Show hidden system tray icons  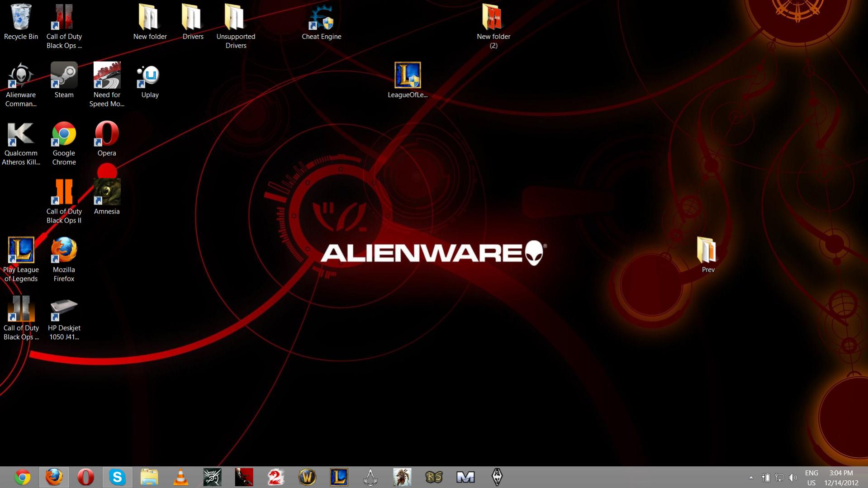pyautogui.click(x=751, y=477)
